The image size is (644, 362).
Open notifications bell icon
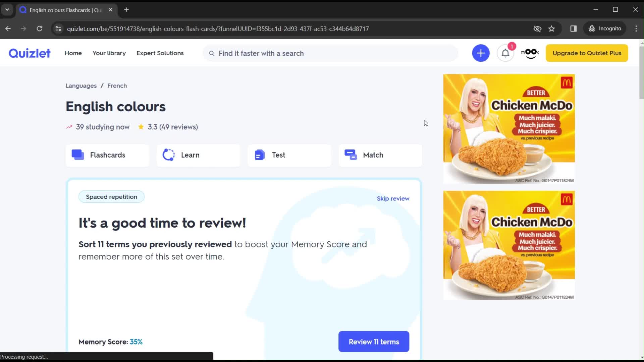[x=505, y=53]
